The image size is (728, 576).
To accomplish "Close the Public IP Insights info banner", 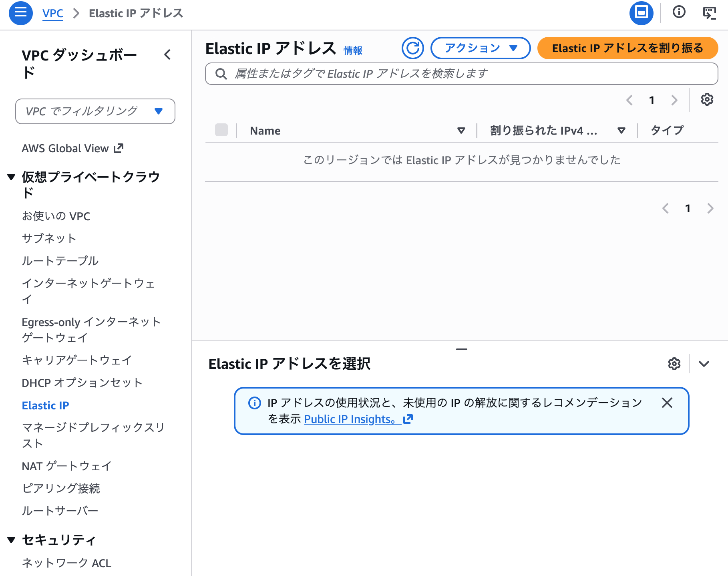I will pos(667,403).
